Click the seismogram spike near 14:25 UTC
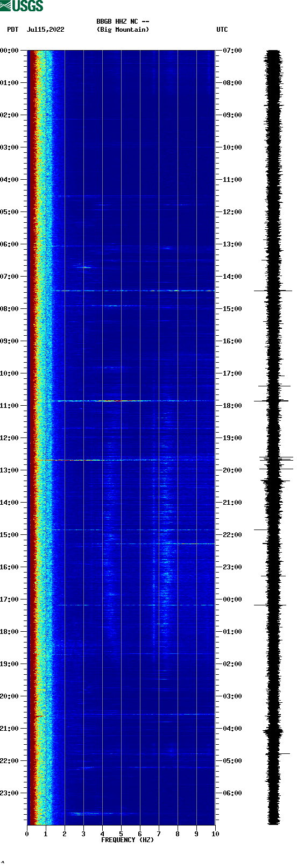The height and width of the screenshot is (868, 297). (273, 291)
